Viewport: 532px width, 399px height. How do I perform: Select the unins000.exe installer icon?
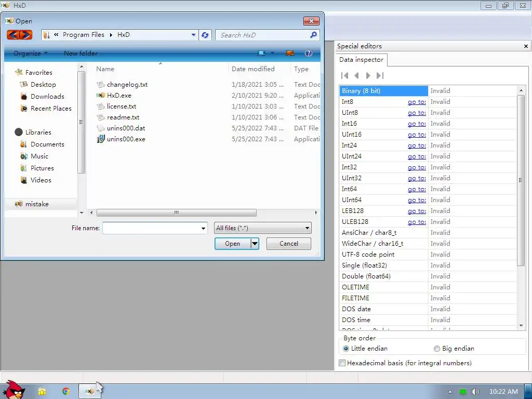click(100, 139)
